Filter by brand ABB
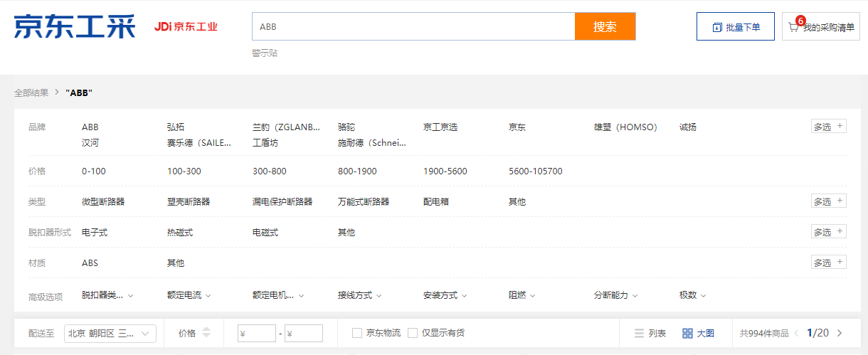 [90, 127]
